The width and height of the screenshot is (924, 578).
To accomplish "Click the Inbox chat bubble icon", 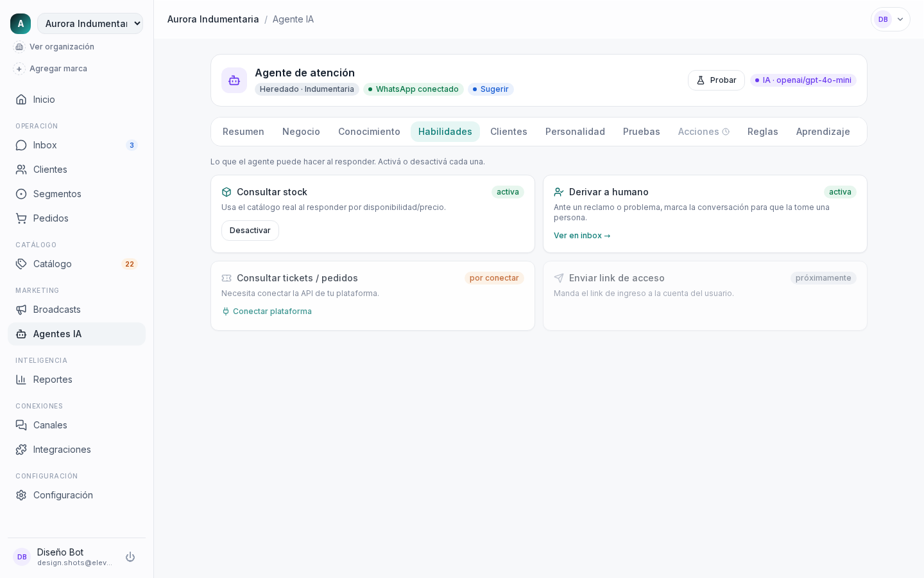I will click(x=21, y=145).
